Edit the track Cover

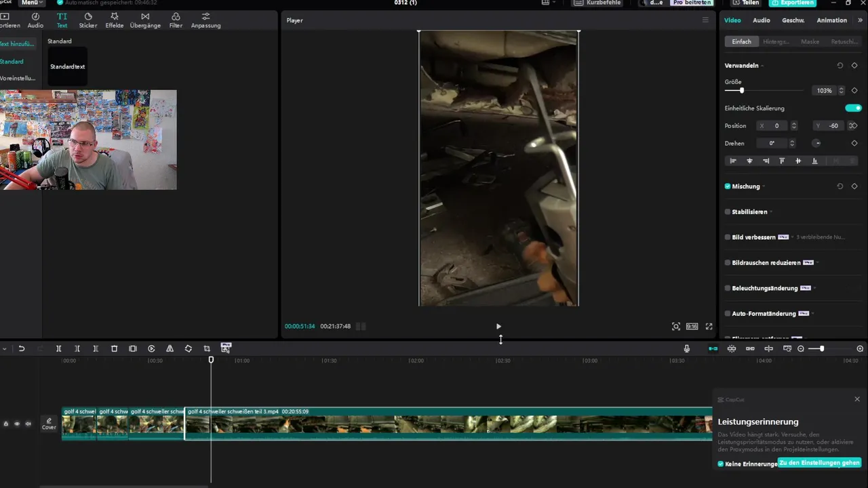pos(49,424)
